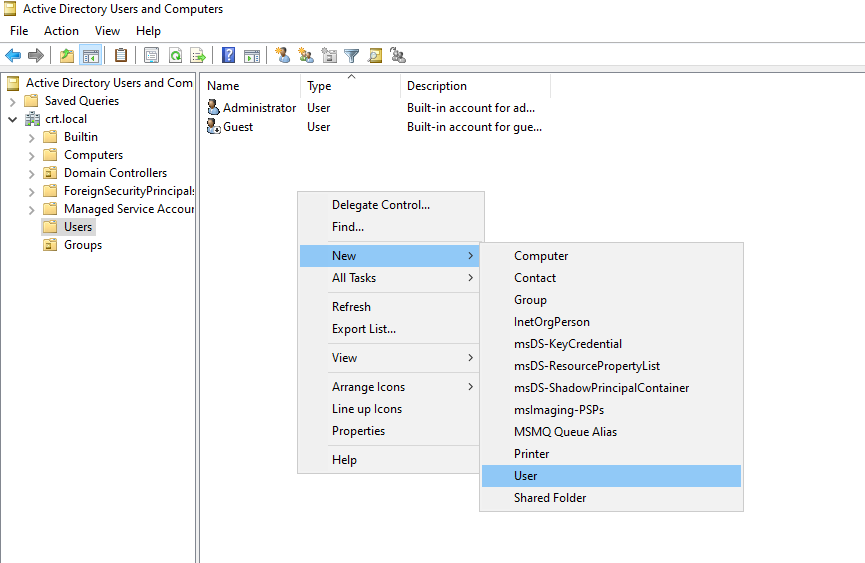Collapse the crt.local domain node
This screenshot has height=563, width=865.
(x=13, y=119)
